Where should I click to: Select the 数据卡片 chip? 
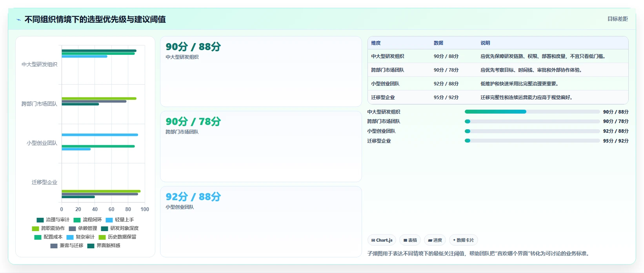coord(463,240)
